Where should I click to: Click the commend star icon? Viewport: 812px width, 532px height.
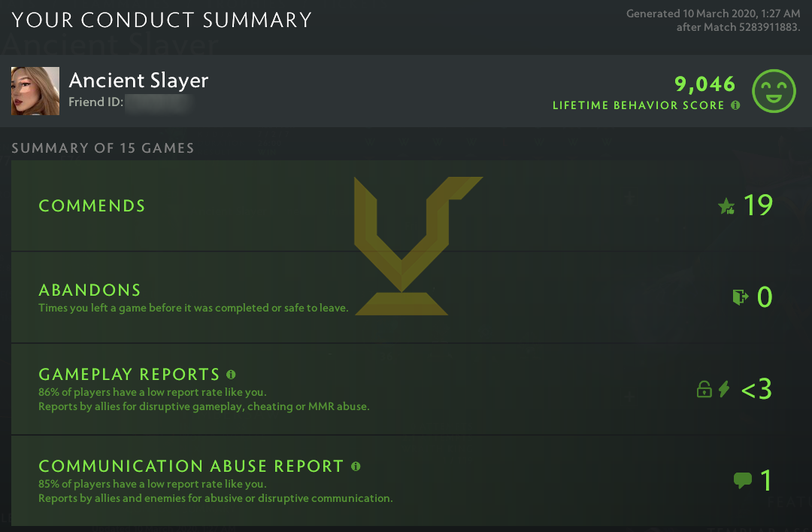pyautogui.click(x=726, y=206)
